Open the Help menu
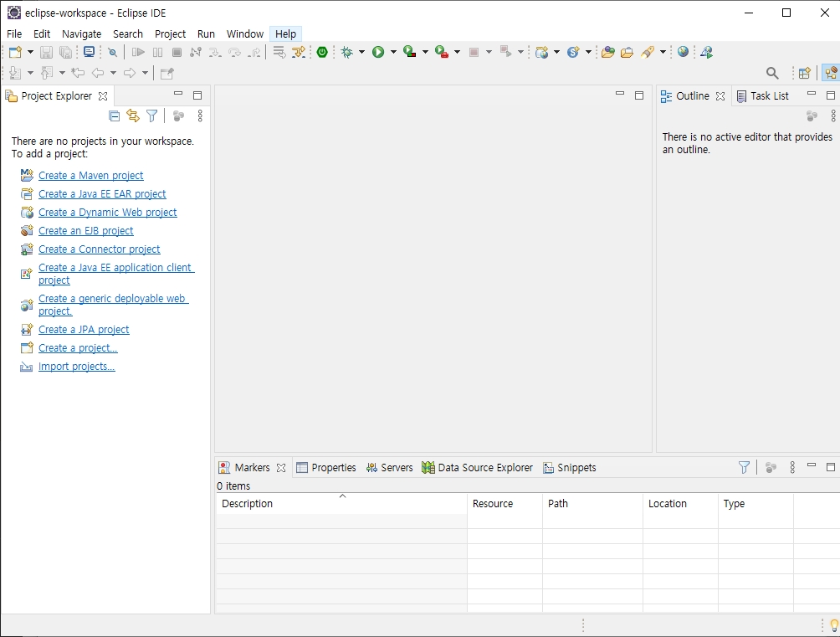This screenshot has width=840, height=637. [x=285, y=33]
